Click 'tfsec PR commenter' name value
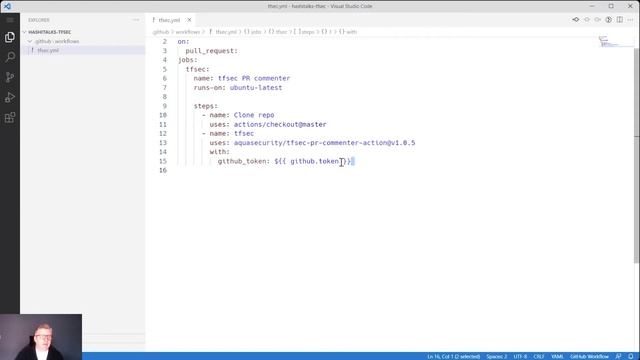This screenshot has height=360, width=640. pyautogui.click(x=254, y=78)
